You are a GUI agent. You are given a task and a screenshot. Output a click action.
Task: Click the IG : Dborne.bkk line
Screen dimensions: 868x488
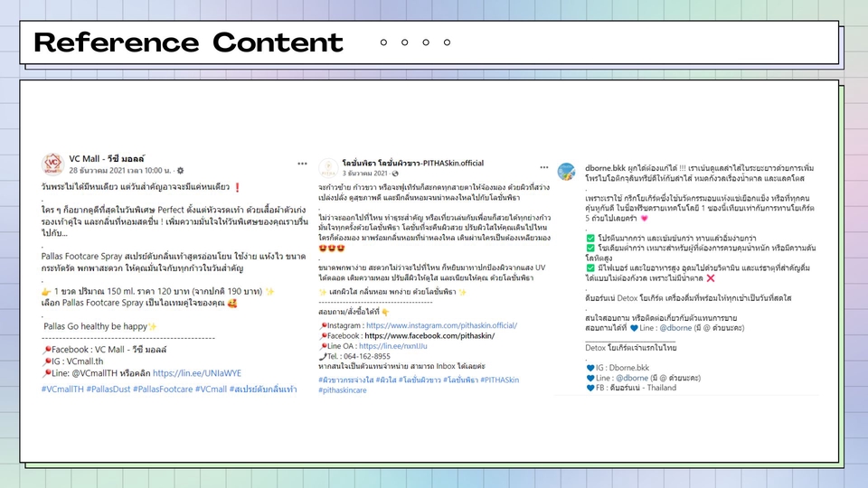tap(618, 368)
